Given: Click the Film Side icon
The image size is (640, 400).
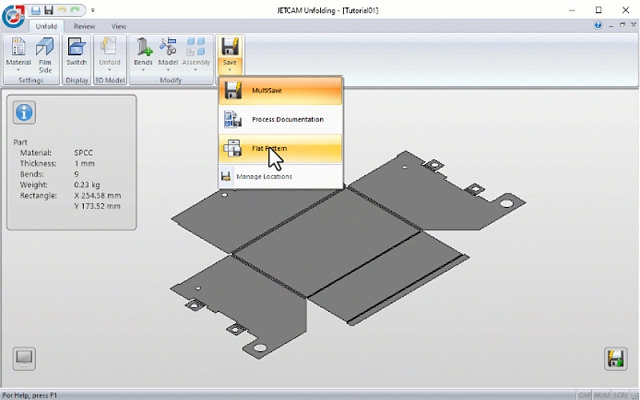Looking at the screenshot, I should (x=45, y=47).
